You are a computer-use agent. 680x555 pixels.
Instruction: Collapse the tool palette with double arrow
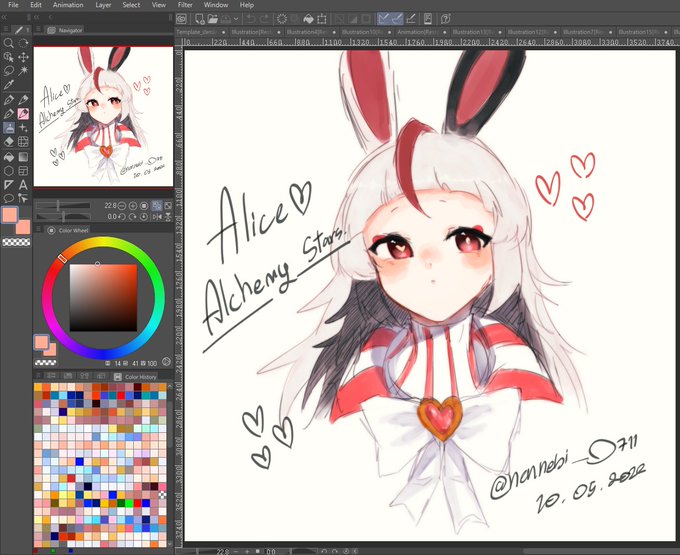pos(4,17)
